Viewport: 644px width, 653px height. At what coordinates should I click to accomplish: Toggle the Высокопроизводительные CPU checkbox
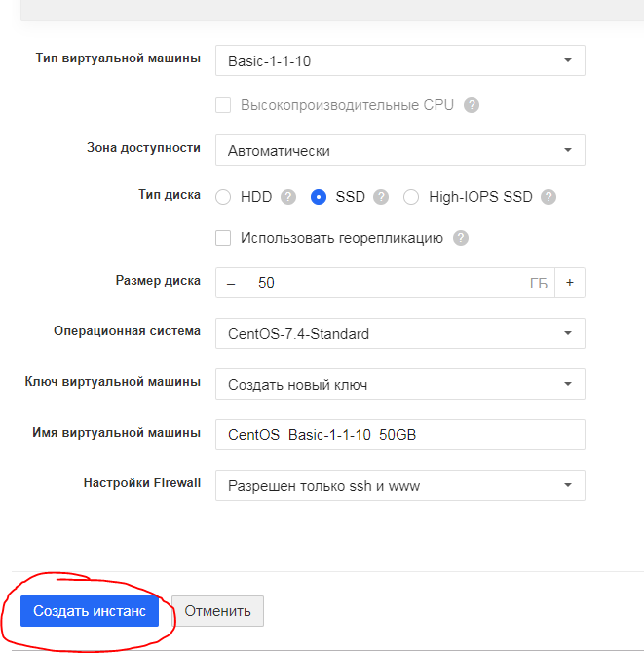pos(223,105)
